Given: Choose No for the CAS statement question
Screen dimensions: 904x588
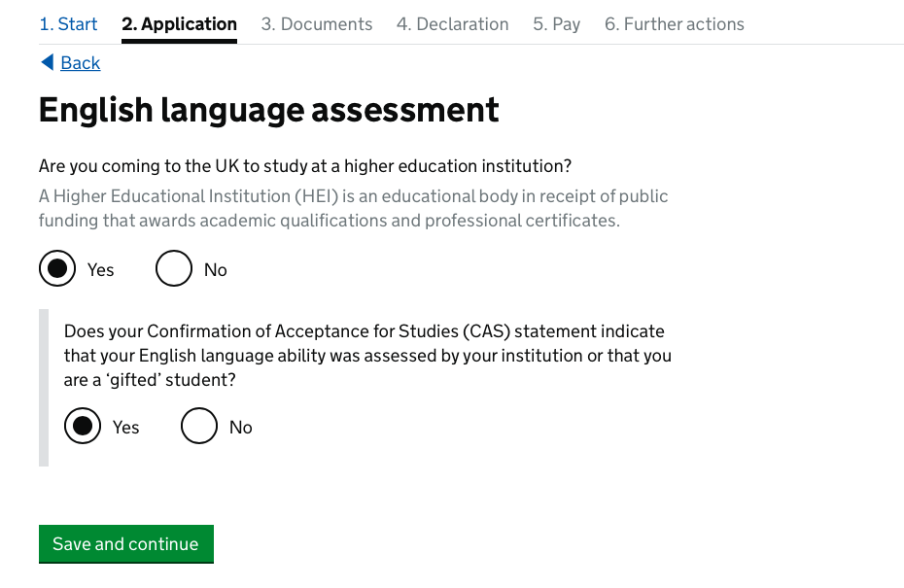Looking at the screenshot, I should [x=199, y=426].
